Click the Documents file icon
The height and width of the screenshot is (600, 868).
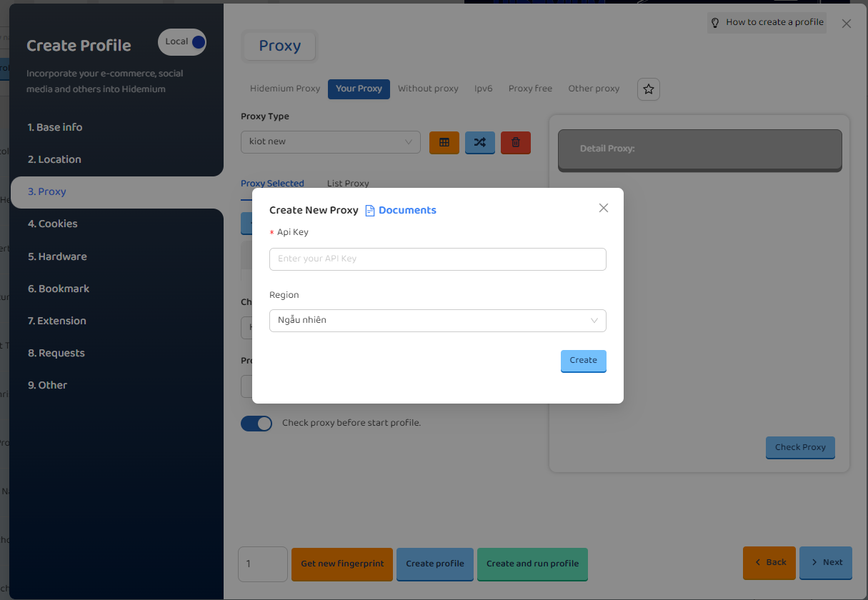[370, 211]
